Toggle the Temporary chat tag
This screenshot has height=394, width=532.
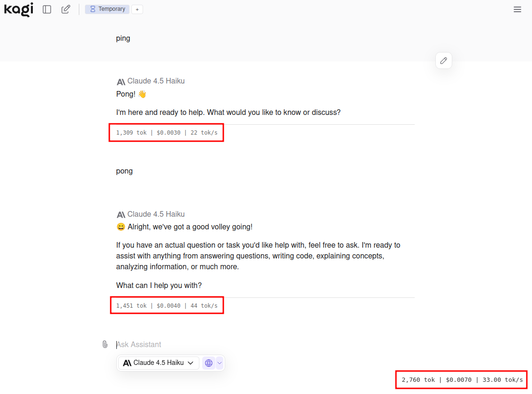click(x=107, y=9)
